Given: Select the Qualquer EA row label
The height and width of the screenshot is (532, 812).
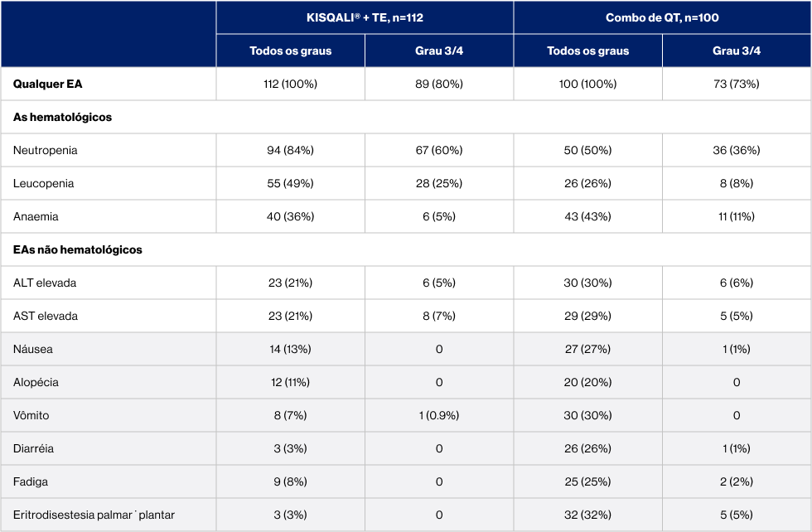Looking at the screenshot, I should pos(48,84).
